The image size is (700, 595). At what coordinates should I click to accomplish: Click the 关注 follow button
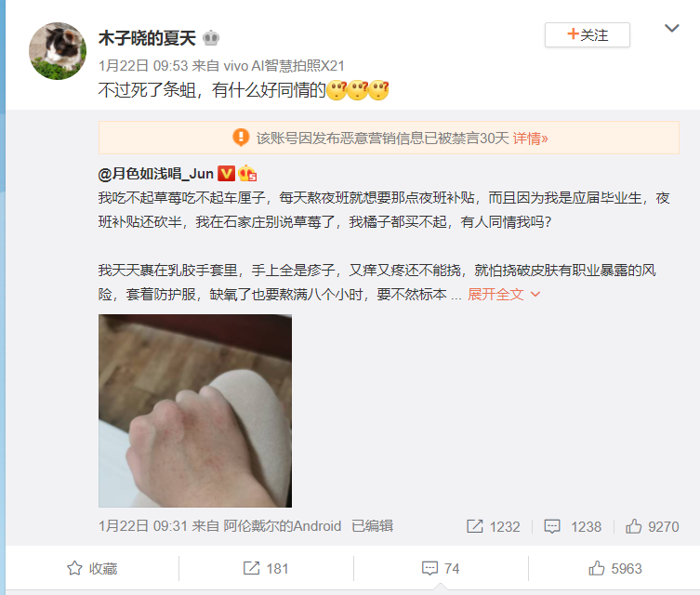click(x=588, y=34)
